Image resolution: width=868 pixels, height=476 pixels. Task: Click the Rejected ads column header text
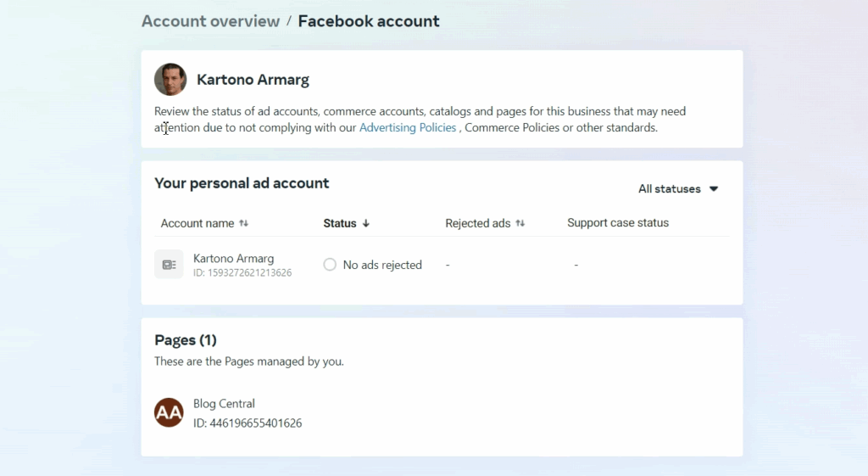click(x=478, y=224)
